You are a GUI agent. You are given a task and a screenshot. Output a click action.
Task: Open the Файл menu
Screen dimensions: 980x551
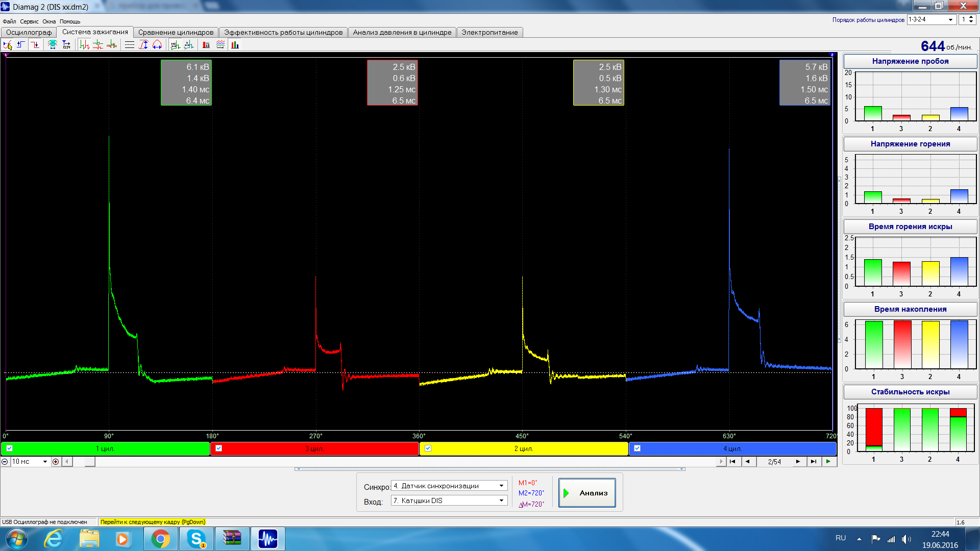click(9, 21)
